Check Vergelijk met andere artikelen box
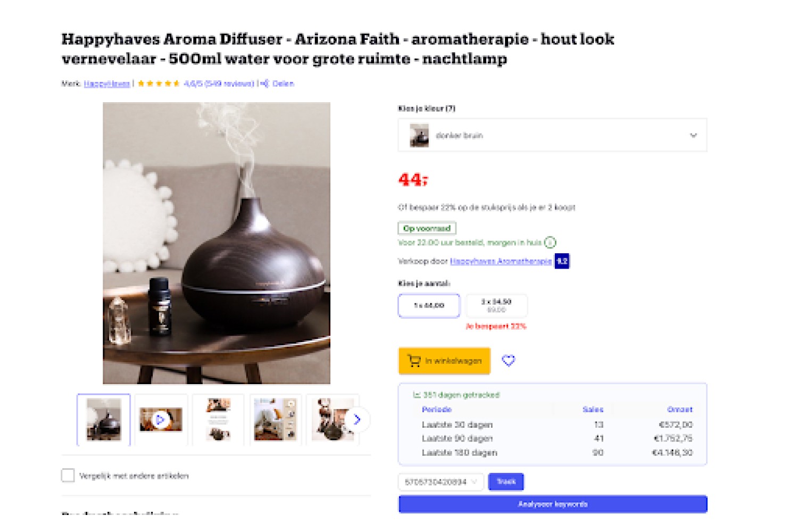The height and width of the screenshot is (532, 798). coord(68,475)
